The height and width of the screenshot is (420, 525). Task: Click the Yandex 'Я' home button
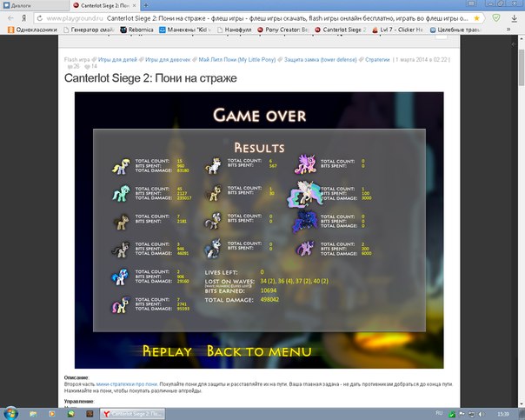pos(23,18)
